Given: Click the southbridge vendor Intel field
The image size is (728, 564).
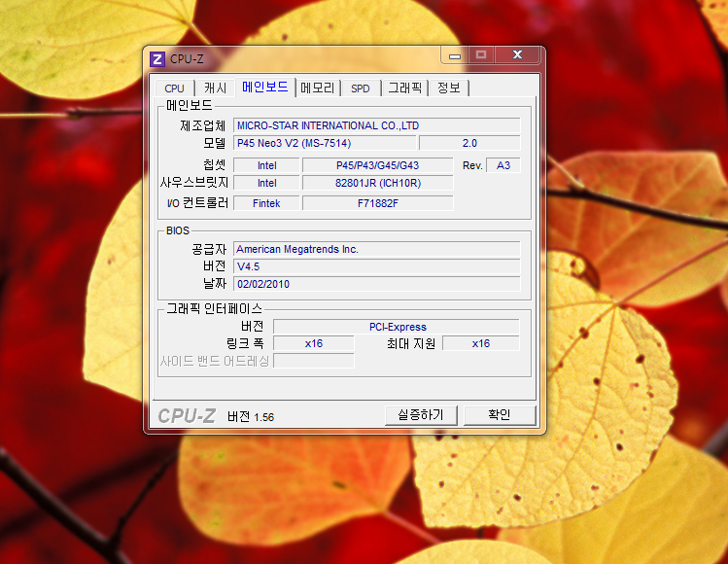Looking at the screenshot, I should [x=266, y=183].
